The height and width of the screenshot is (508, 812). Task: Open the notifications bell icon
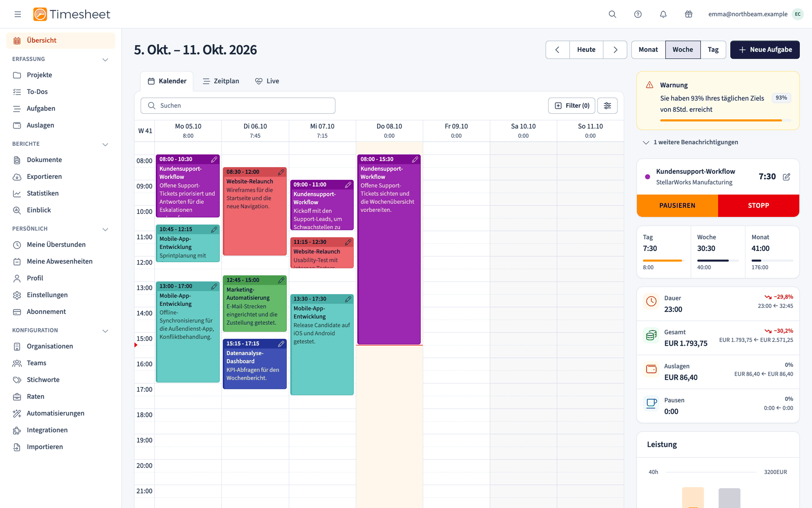[663, 14]
